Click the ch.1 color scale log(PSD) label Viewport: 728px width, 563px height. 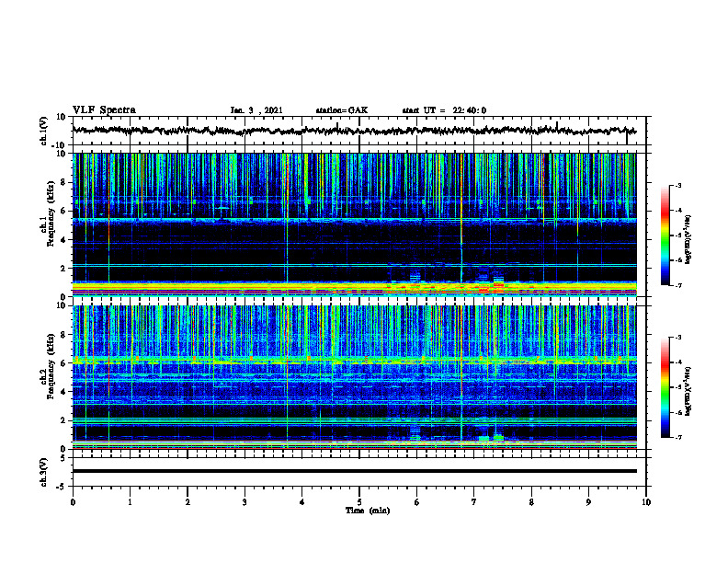(x=688, y=240)
